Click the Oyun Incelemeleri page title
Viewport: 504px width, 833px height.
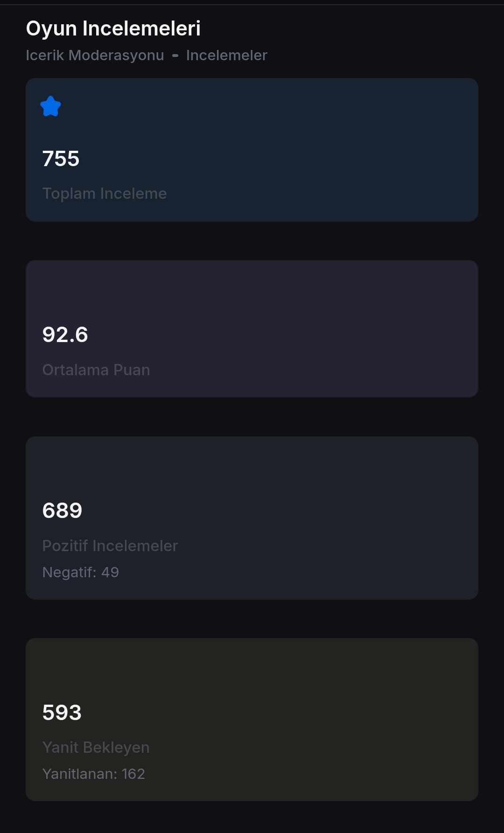[113, 28]
